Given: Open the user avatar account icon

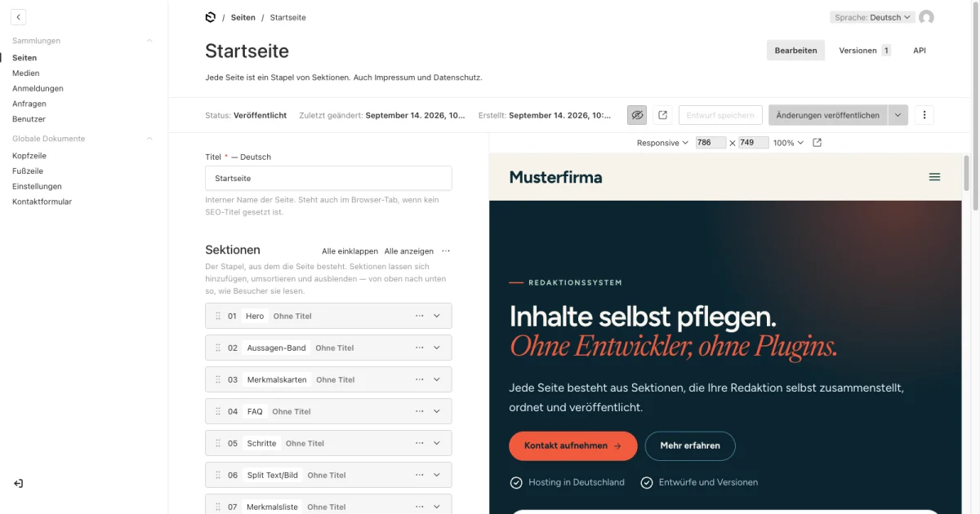Looking at the screenshot, I should (926, 17).
